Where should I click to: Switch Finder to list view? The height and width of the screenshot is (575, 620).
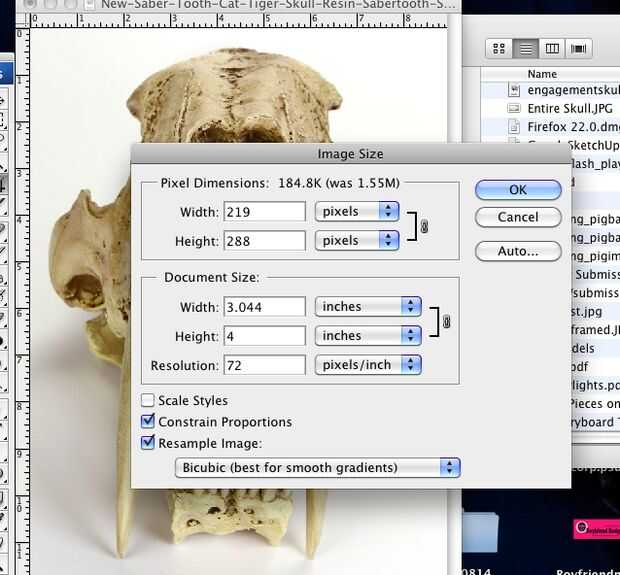525,49
